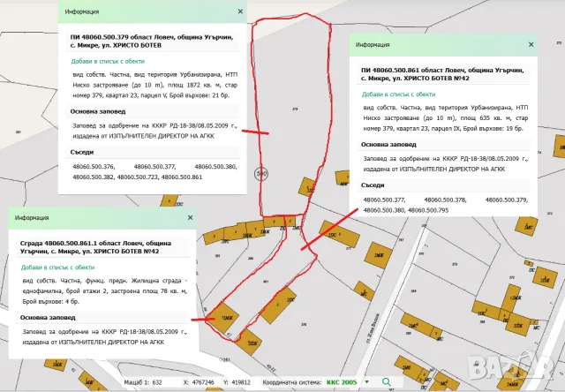Select the KKC 2005 coordinate system label
This screenshot has height=392, width=565.
(342, 382)
